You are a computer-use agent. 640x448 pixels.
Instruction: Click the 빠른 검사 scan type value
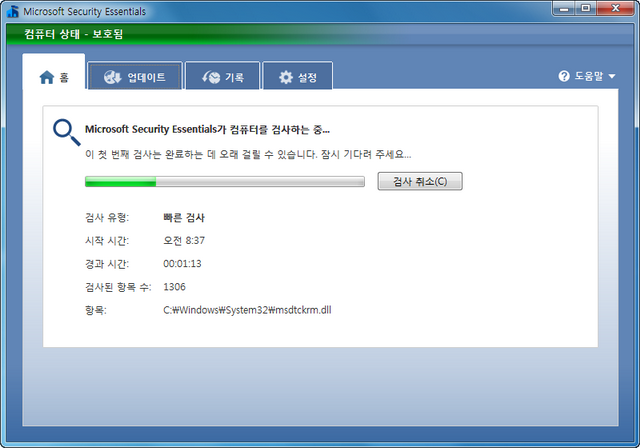point(184,217)
